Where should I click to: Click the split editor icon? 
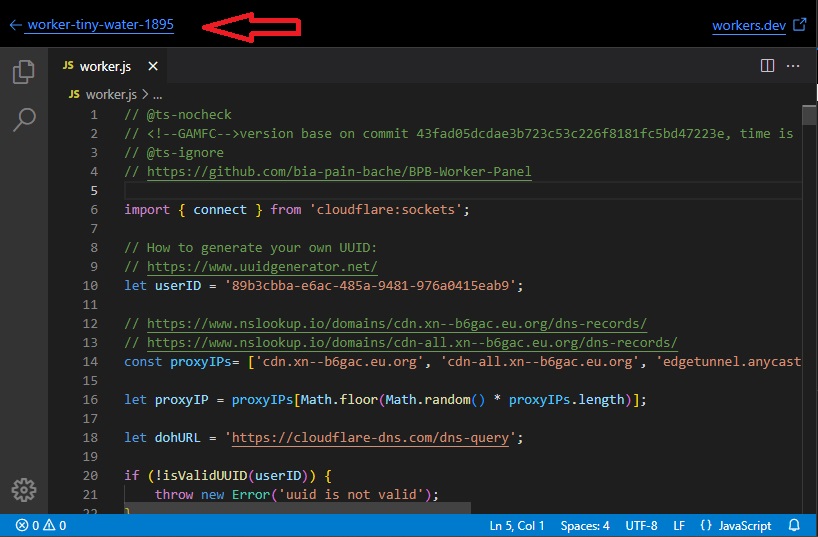coord(767,66)
